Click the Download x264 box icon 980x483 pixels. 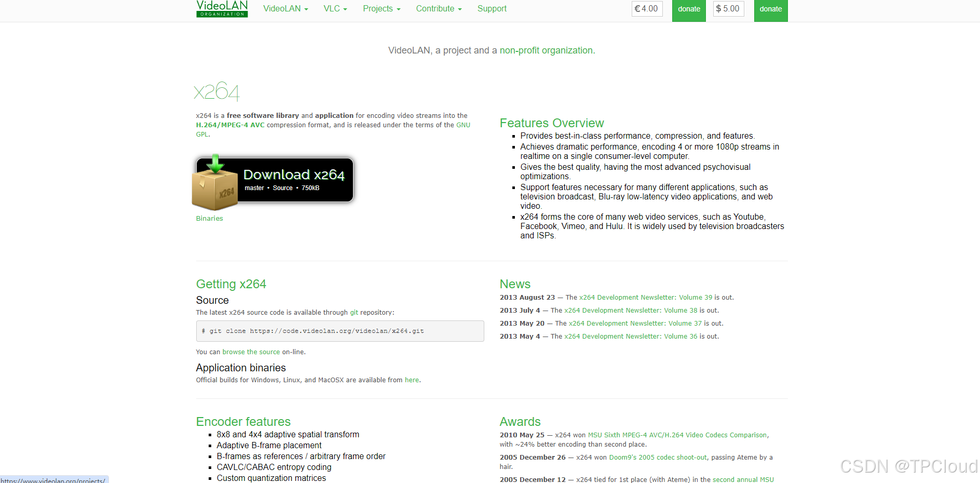(215, 183)
